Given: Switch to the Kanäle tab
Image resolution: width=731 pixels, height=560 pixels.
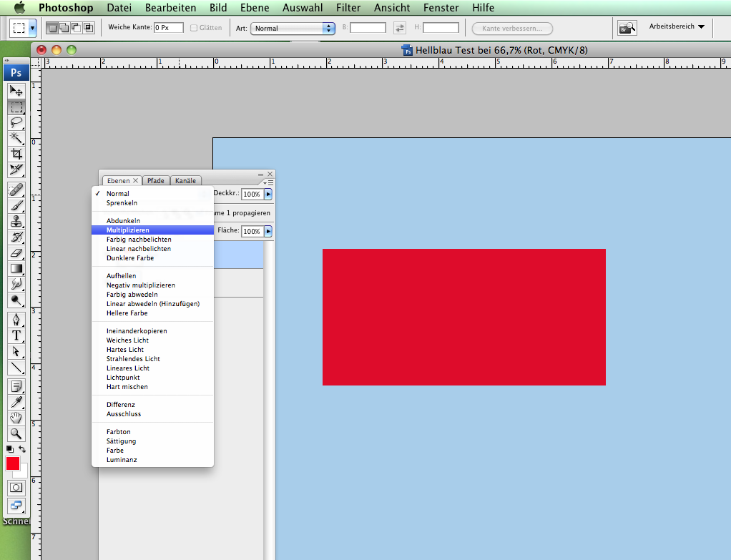Looking at the screenshot, I should pyautogui.click(x=185, y=181).
